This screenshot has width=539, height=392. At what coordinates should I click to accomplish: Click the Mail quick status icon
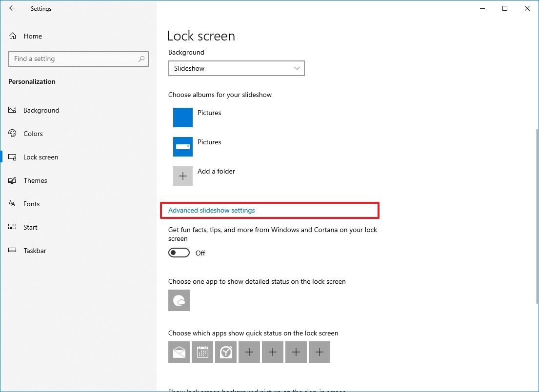click(179, 352)
